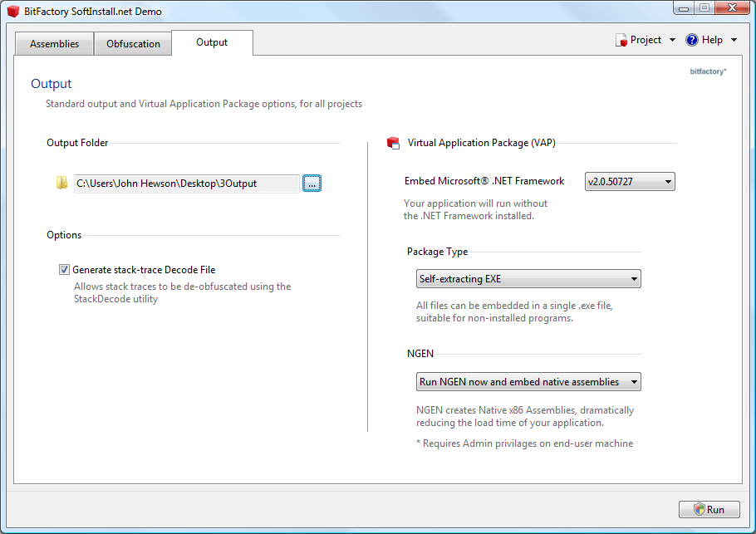This screenshot has width=756, height=534.
Task: Click the 'NGEN' section label
Action: (x=420, y=354)
